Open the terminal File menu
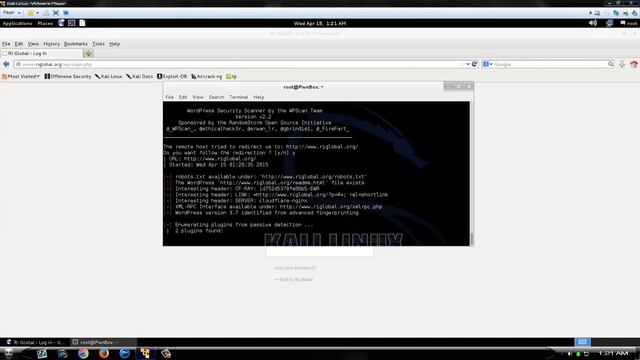This screenshot has width=640, height=360. [169, 97]
